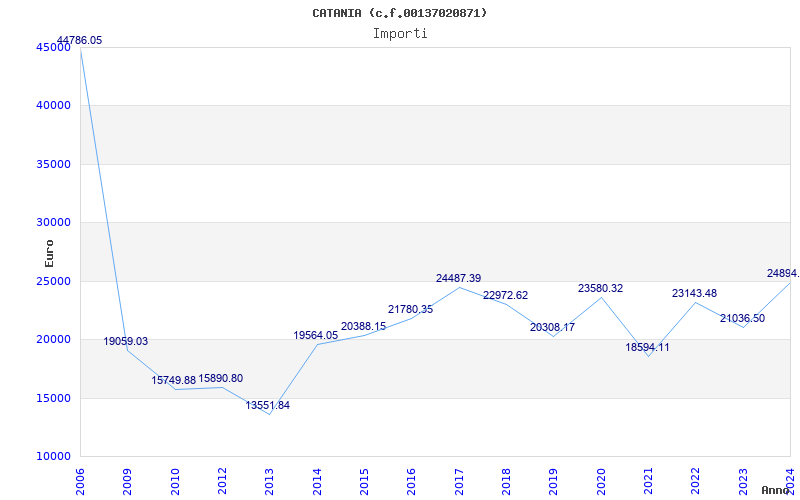Click the y-axis tick 10000
The width and height of the screenshot is (800, 500).
point(53,457)
